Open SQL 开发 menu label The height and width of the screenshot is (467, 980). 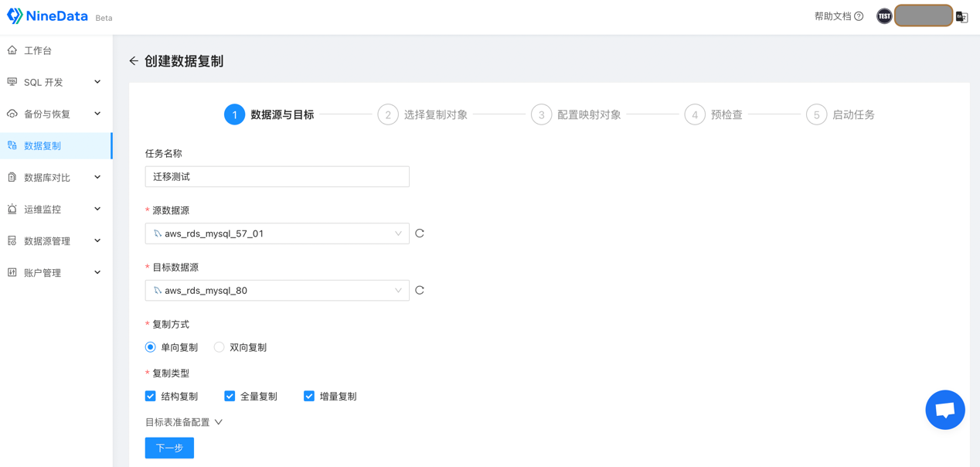43,82
